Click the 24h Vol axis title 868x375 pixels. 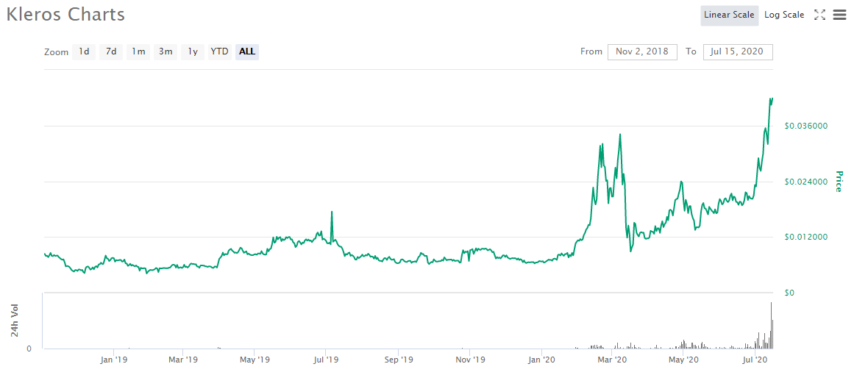[x=15, y=321]
